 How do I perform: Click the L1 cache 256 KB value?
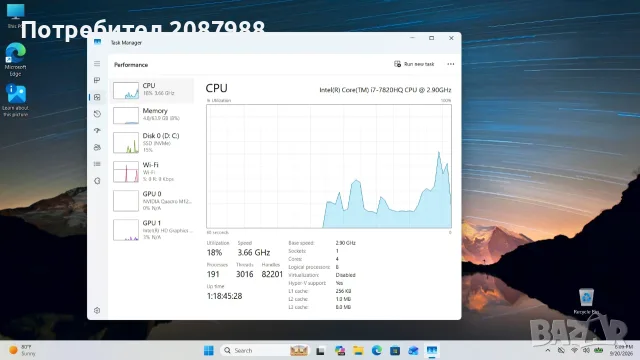343,291
